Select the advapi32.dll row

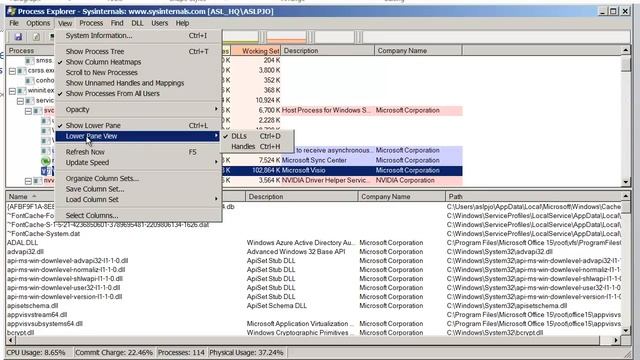click(313, 252)
